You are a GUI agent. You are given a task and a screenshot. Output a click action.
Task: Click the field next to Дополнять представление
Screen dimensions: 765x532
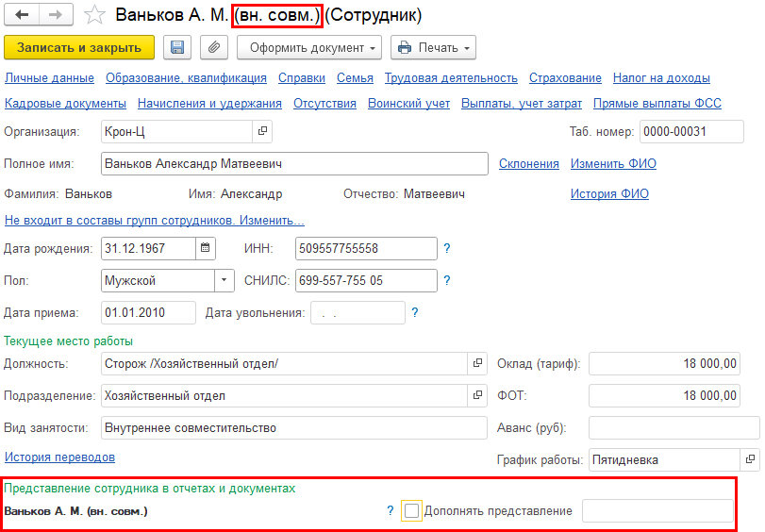click(657, 510)
